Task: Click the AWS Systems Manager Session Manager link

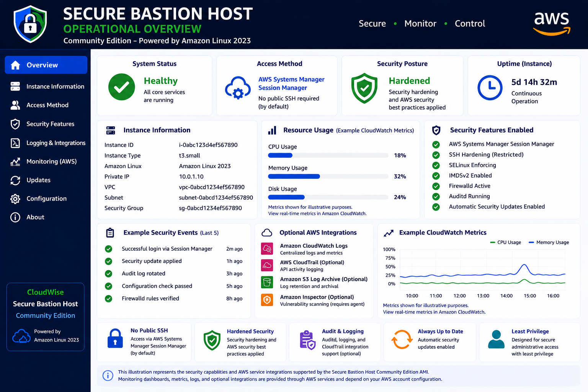Action: click(x=291, y=83)
